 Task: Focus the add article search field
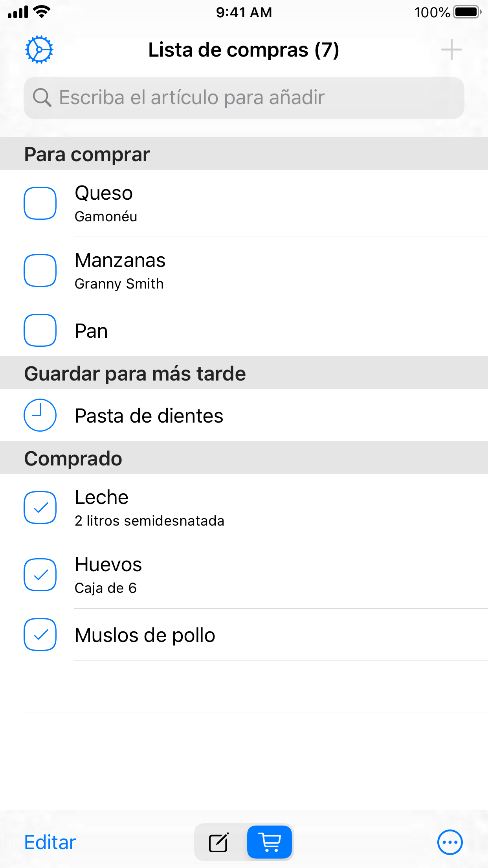(x=251, y=97)
